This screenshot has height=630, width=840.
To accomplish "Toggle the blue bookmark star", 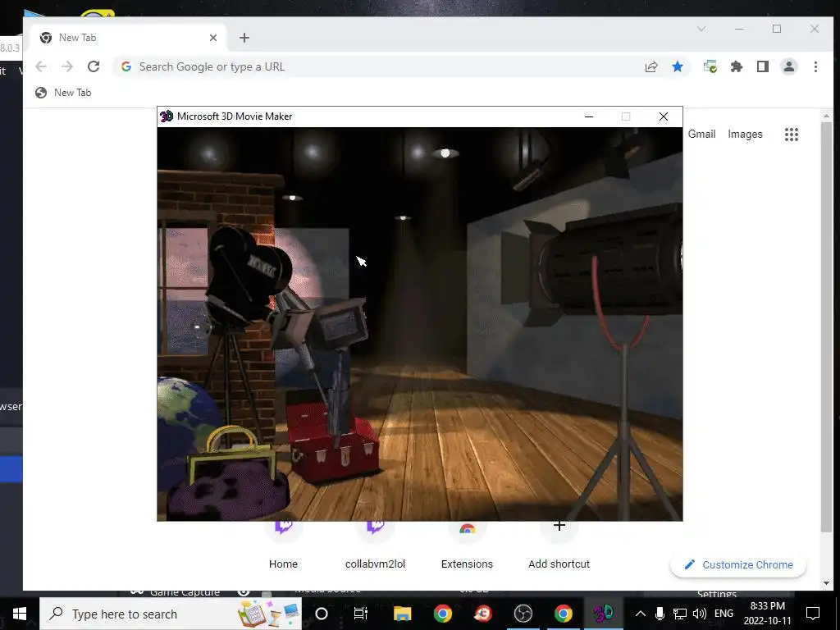I will (x=678, y=66).
